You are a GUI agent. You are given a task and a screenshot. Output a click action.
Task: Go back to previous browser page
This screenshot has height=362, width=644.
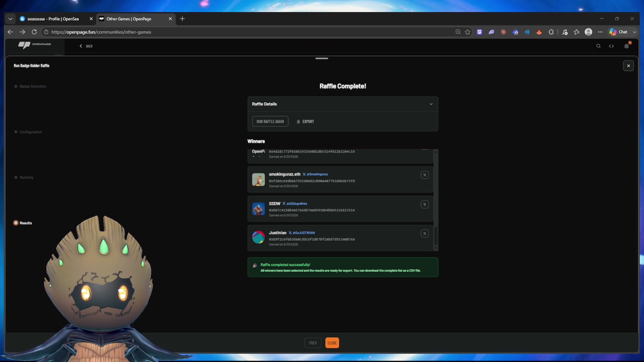coord(10,32)
